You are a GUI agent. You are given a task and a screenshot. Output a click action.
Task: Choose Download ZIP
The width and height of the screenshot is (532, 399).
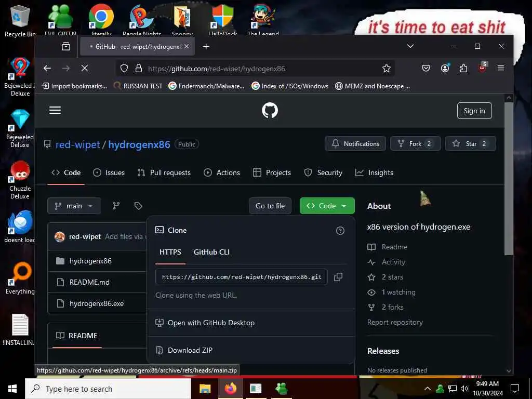tap(190, 350)
